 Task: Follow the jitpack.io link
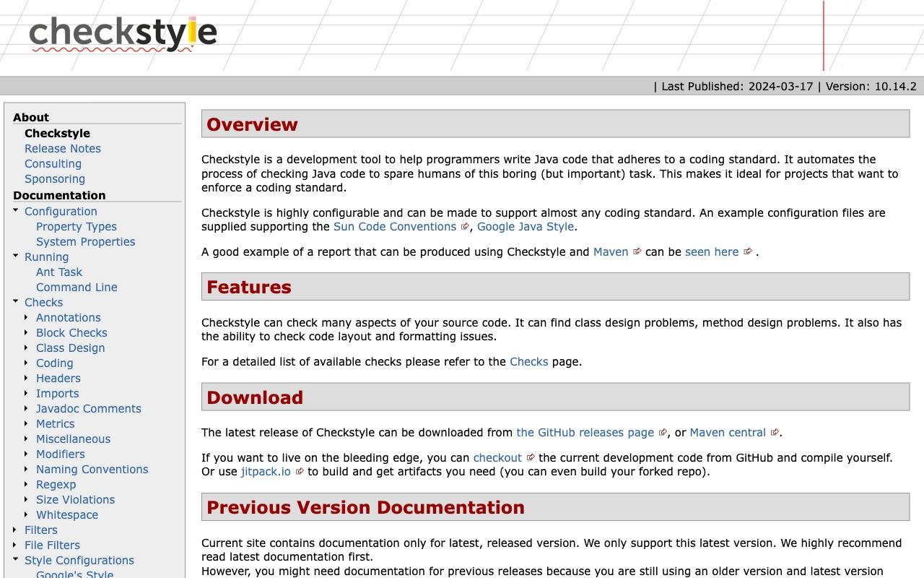[x=266, y=472]
